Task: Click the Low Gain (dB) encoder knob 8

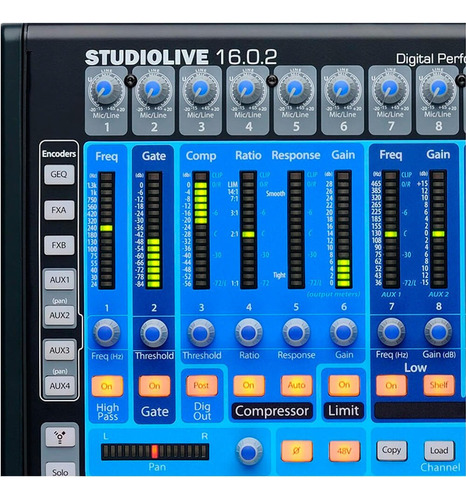Action: pyautogui.click(x=438, y=332)
